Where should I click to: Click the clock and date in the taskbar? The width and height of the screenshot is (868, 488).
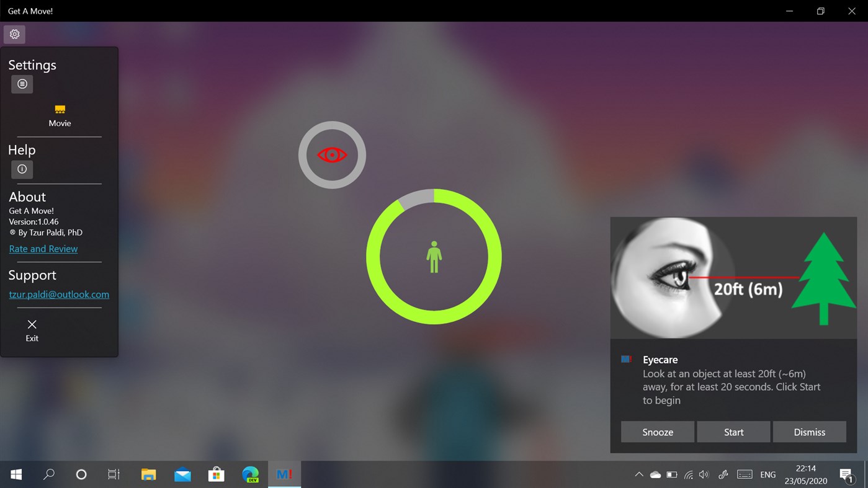click(804, 474)
